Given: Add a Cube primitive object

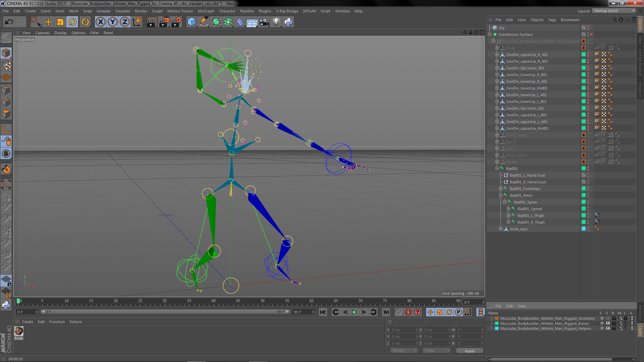Looking at the screenshot, I should point(192,22).
